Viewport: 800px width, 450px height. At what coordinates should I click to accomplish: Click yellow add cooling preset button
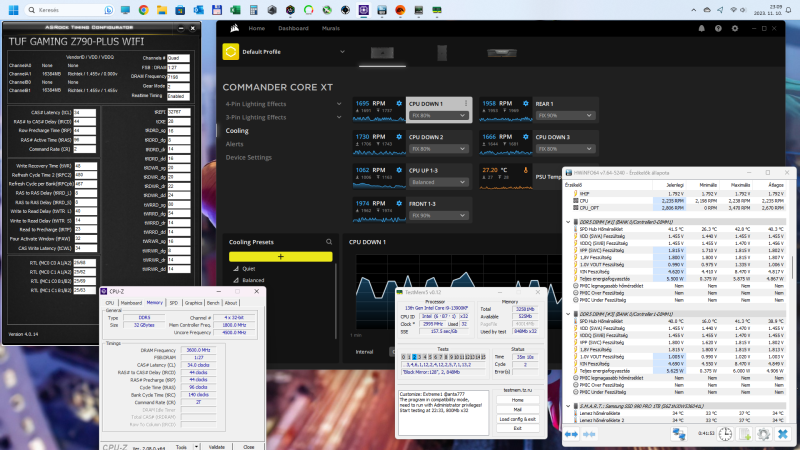pyautogui.click(x=281, y=257)
